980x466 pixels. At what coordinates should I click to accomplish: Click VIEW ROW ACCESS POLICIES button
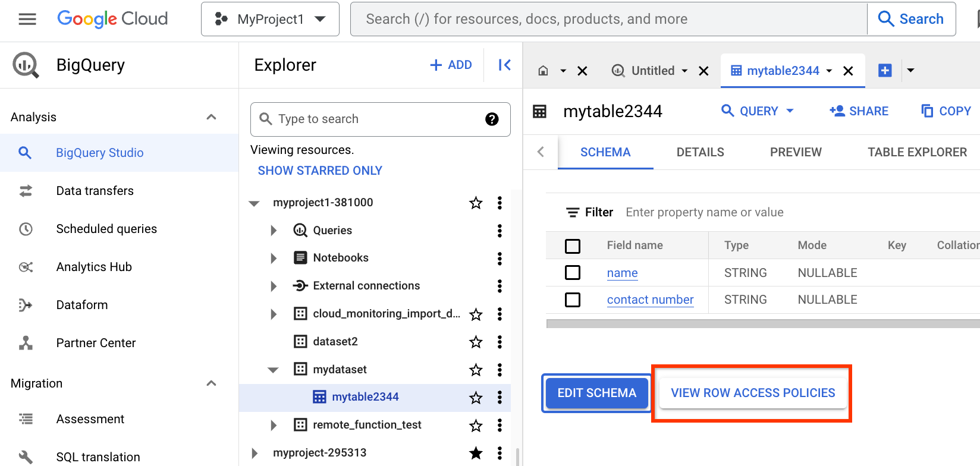(753, 393)
